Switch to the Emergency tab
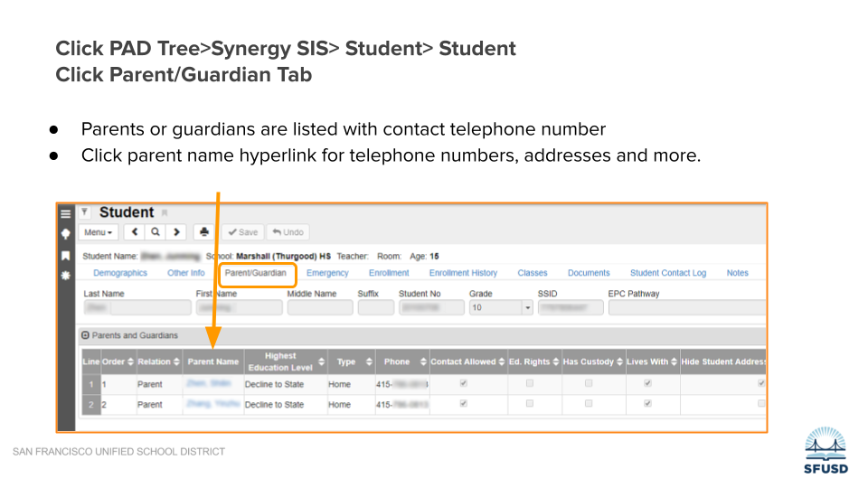Screen dimensions: 868x488 327,273
